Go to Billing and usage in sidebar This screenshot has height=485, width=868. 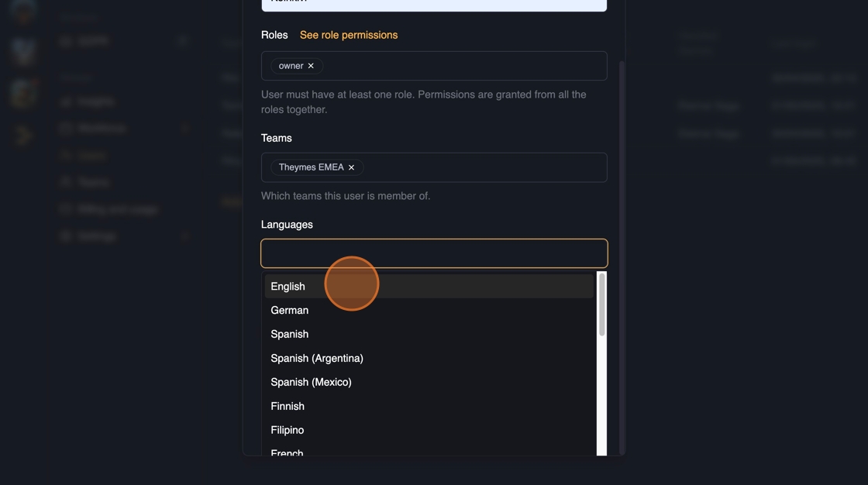117,209
